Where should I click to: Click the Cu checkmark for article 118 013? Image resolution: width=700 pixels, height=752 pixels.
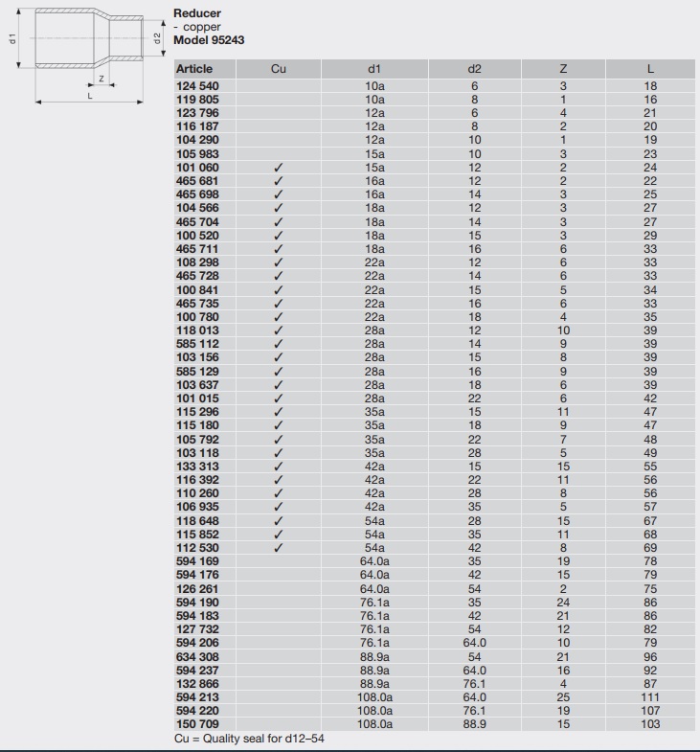point(278,330)
